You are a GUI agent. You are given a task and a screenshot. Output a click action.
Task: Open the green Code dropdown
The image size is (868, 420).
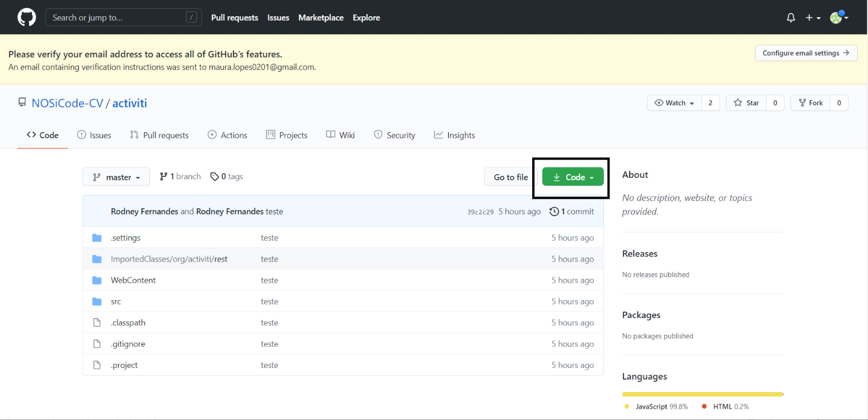[x=573, y=177]
